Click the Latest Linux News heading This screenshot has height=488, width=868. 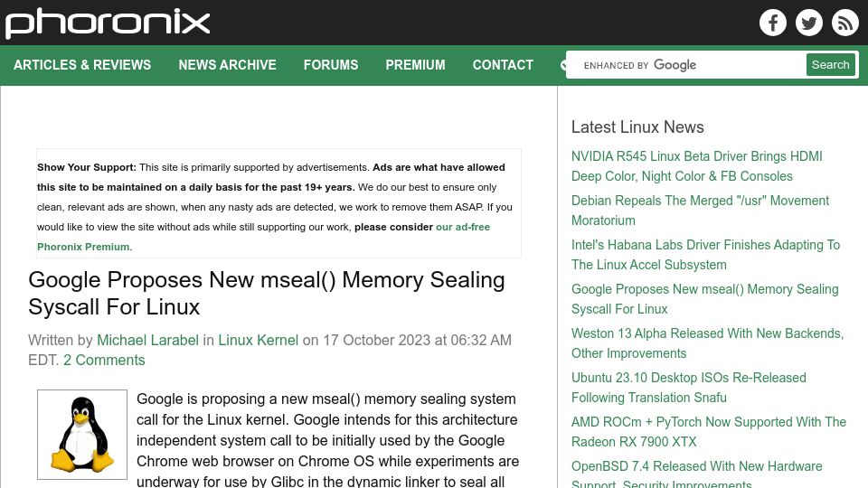click(637, 127)
